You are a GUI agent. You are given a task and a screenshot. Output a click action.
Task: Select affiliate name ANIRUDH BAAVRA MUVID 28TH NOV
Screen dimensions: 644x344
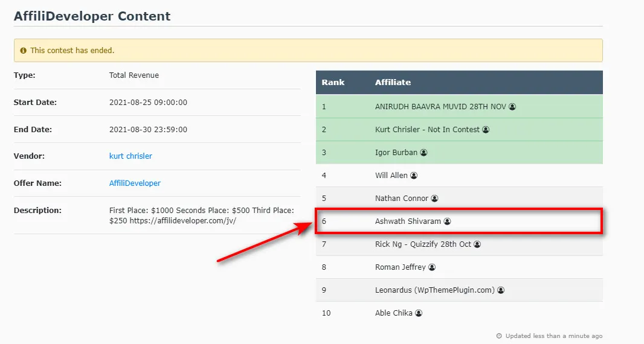[440, 107]
